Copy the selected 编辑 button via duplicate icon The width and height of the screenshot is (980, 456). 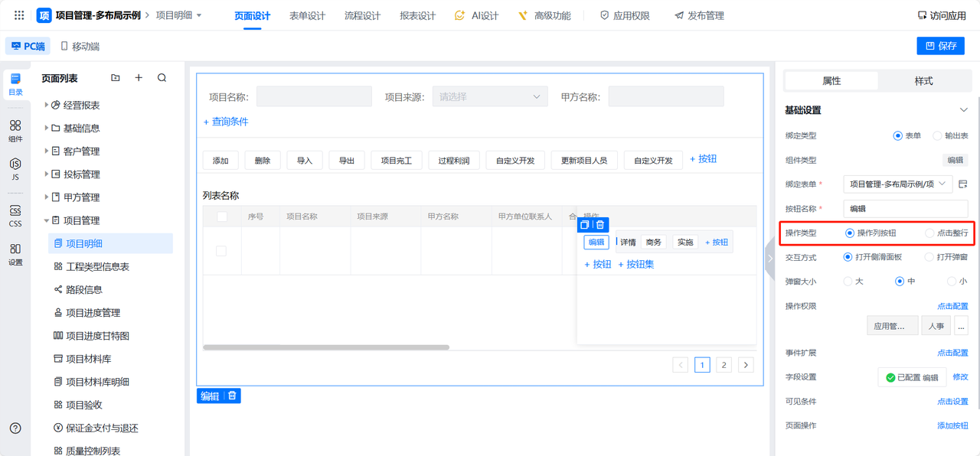point(584,225)
